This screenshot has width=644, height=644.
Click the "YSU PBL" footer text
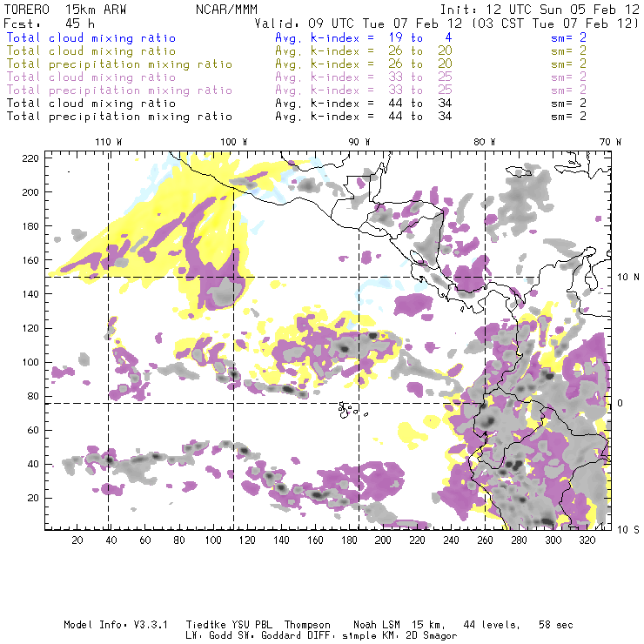click(x=252, y=625)
